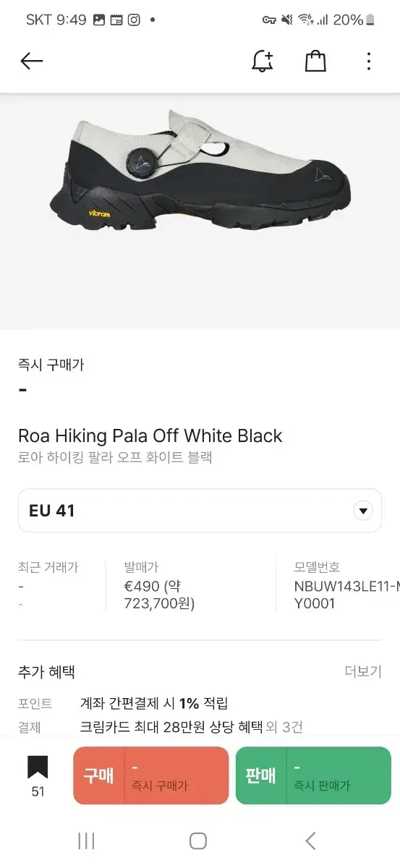Expand the EU 41 size selector
The height and width of the screenshot is (868, 400).
point(200,511)
